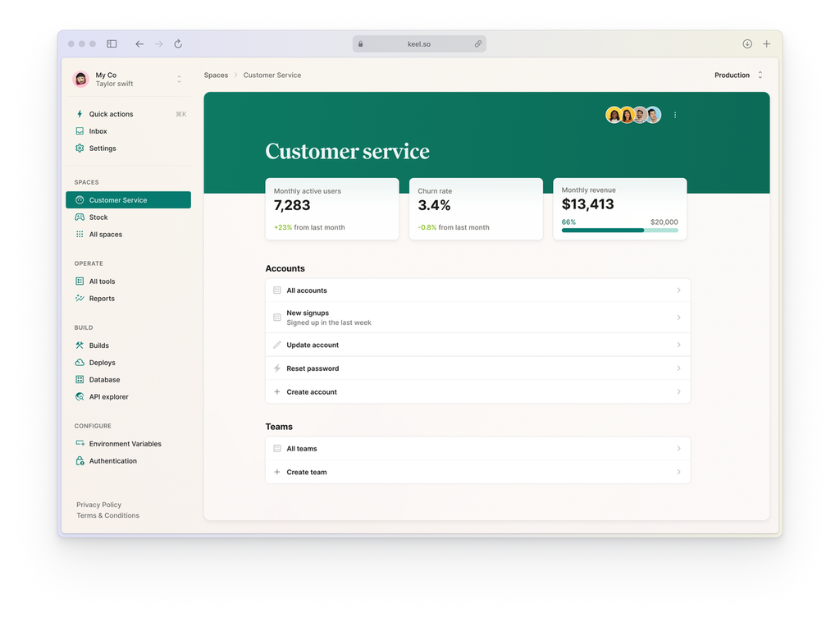Toggle the browser sidebar icon
This screenshot has width=840, height=622.
[112, 44]
